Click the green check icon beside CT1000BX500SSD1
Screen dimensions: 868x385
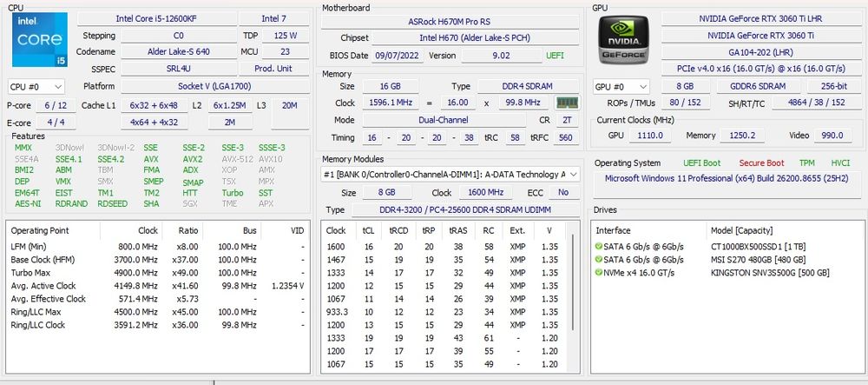[x=598, y=246]
